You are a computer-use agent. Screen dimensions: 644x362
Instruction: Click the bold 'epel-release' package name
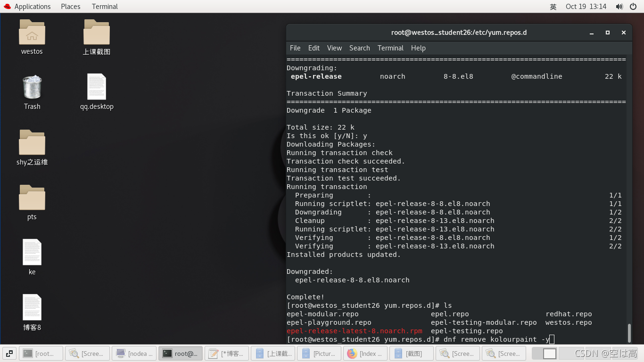coord(316,76)
